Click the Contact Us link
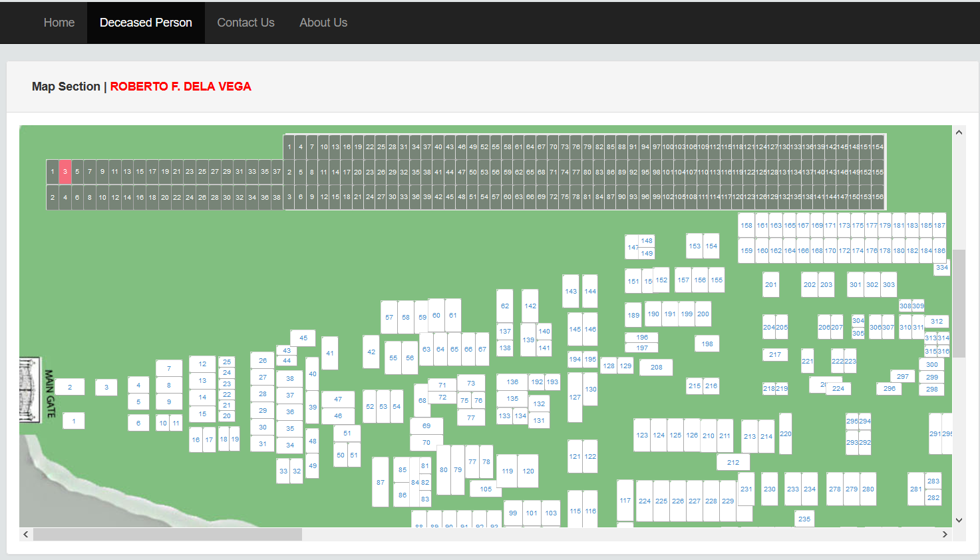Viewport: 980px width, 560px height. pos(245,22)
